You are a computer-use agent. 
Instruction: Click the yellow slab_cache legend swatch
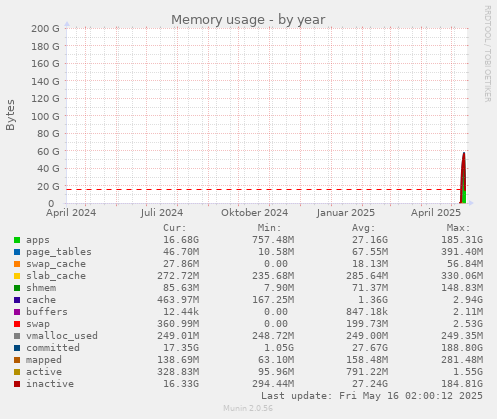point(17,276)
